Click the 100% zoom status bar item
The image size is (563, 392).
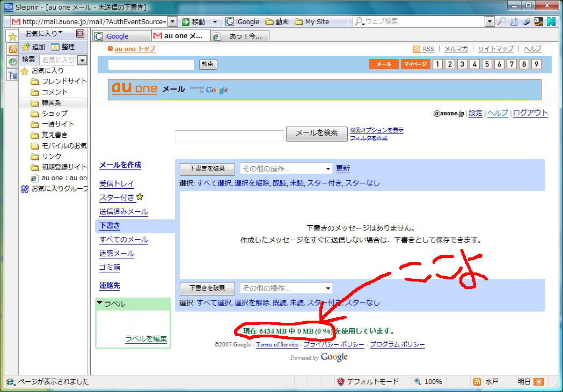(428, 382)
